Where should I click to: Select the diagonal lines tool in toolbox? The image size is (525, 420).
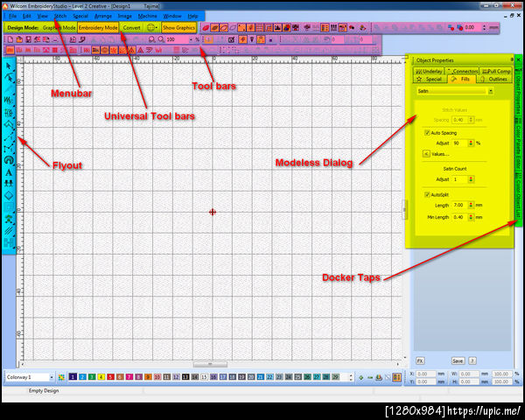[x=9, y=230]
